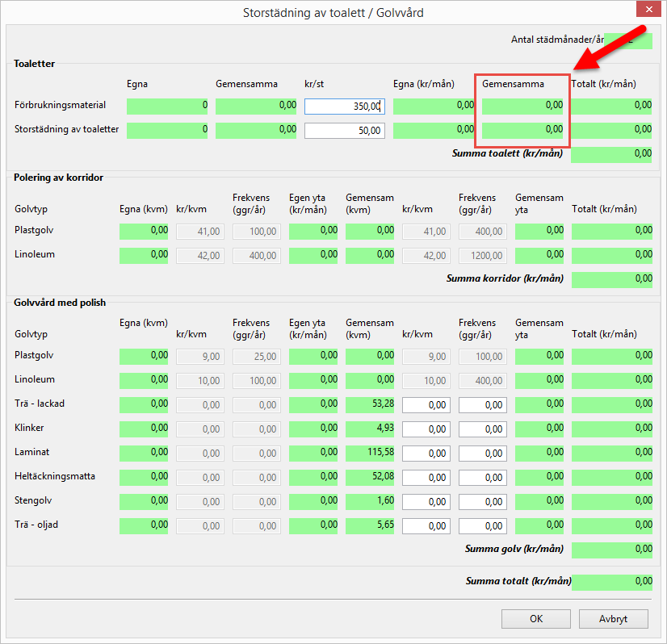Select the Trä - lackad shared kr/kvm field
The image size is (667, 644).
(x=426, y=404)
